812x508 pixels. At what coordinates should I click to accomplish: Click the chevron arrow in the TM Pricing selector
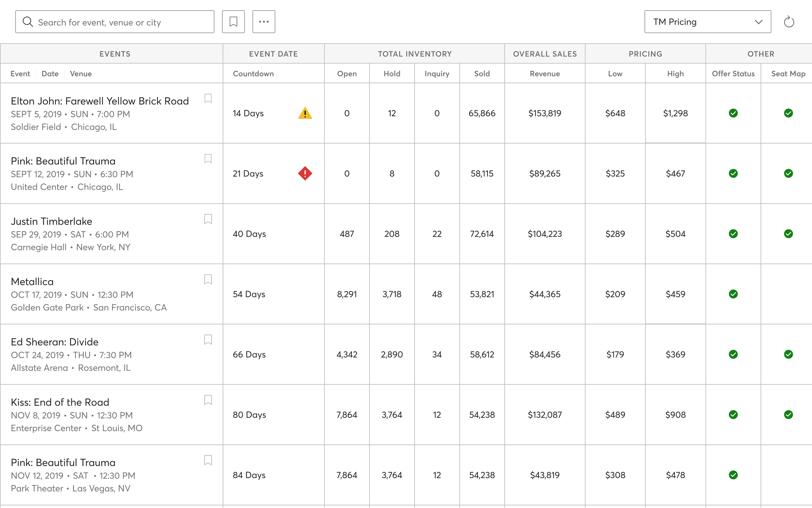click(x=758, y=22)
